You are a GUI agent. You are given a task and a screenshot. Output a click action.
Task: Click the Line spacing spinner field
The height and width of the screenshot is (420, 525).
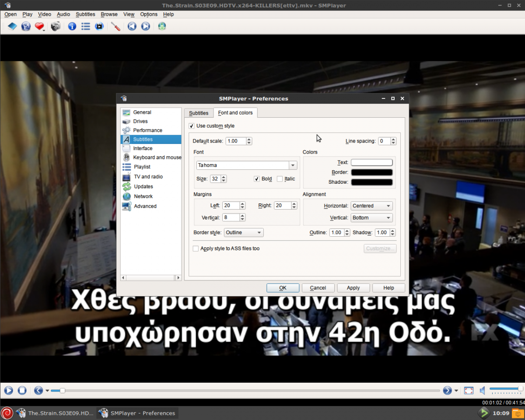click(x=387, y=141)
